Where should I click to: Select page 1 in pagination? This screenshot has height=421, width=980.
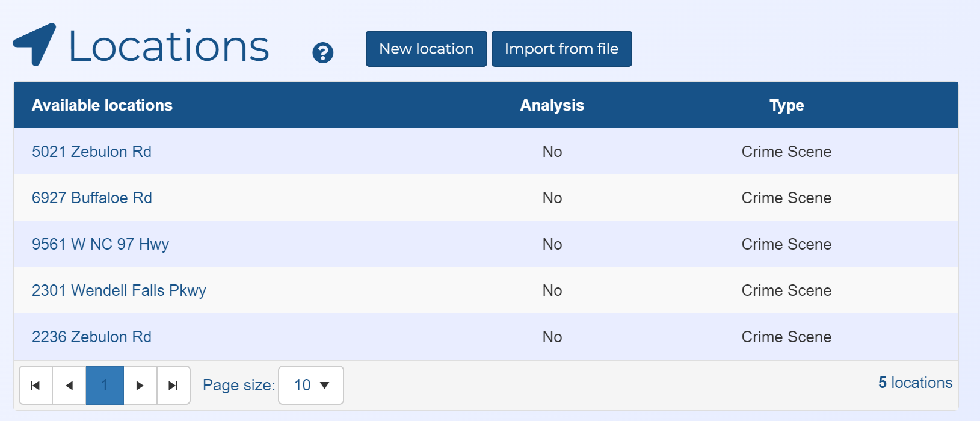click(x=105, y=386)
